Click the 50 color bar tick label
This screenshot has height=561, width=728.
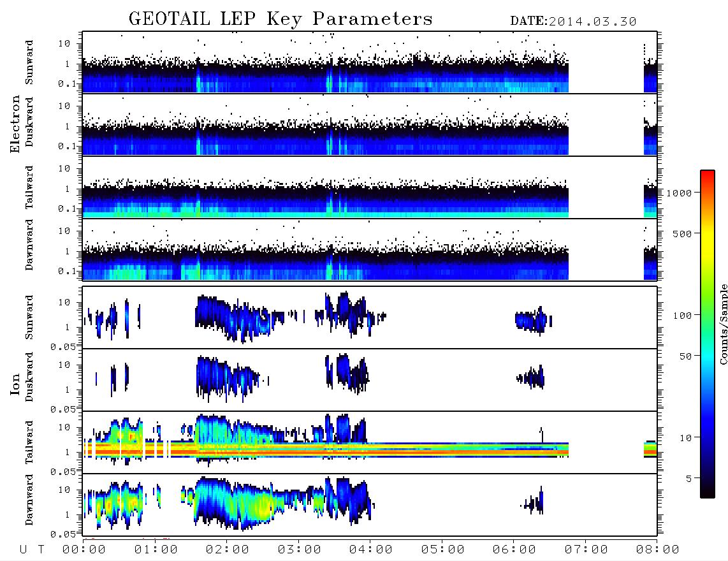(x=685, y=356)
